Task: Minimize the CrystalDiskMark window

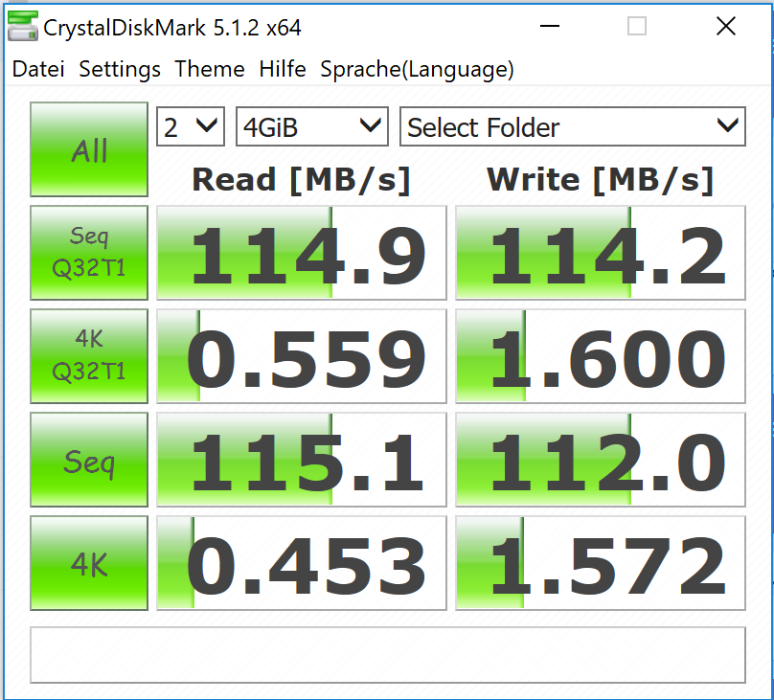Action: (x=550, y=26)
